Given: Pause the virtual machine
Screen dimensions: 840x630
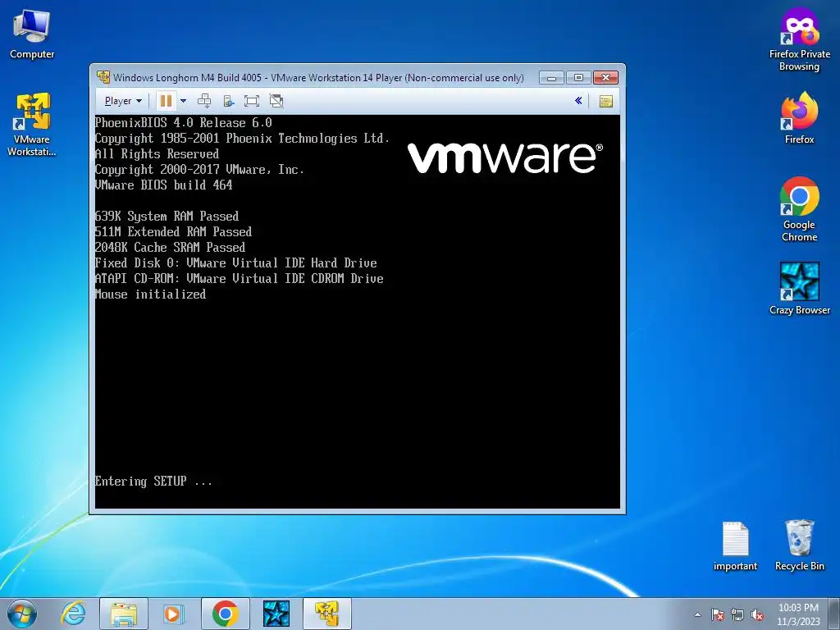Looking at the screenshot, I should pos(166,101).
